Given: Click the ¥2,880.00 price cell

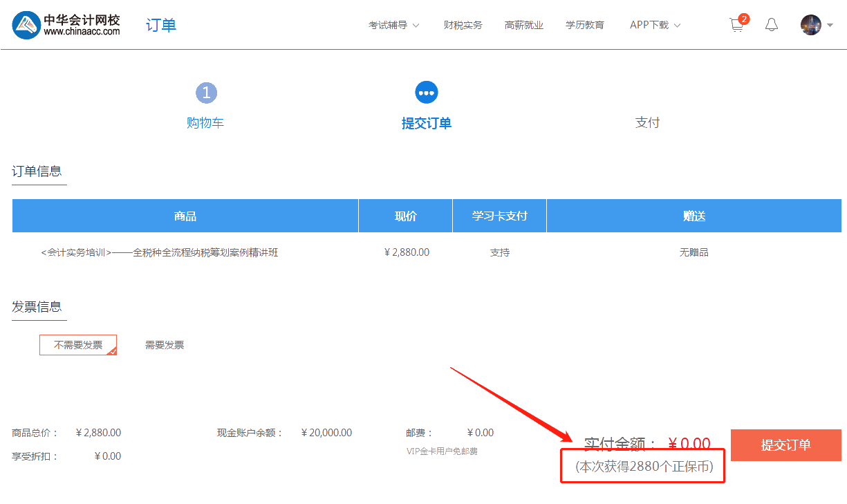Looking at the screenshot, I should [x=407, y=252].
